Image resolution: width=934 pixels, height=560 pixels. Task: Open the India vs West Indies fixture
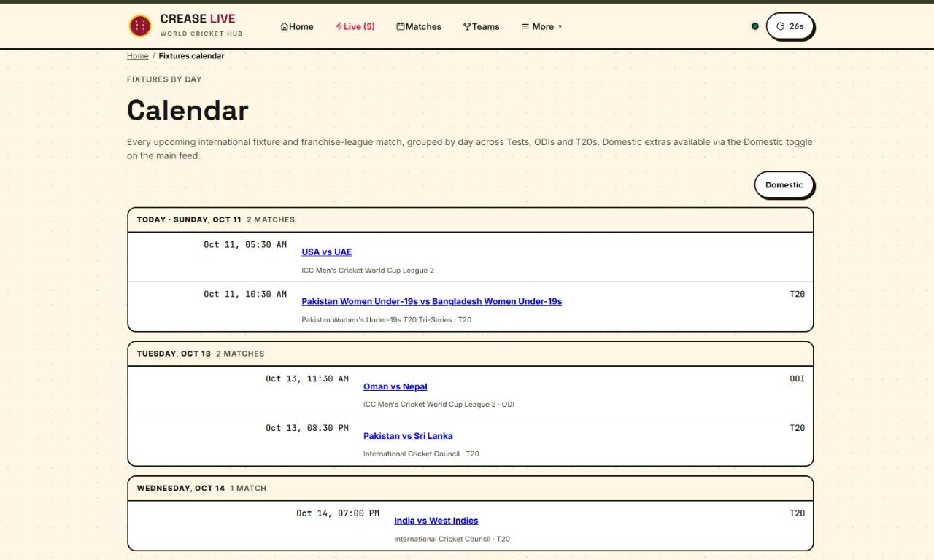(x=436, y=521)
